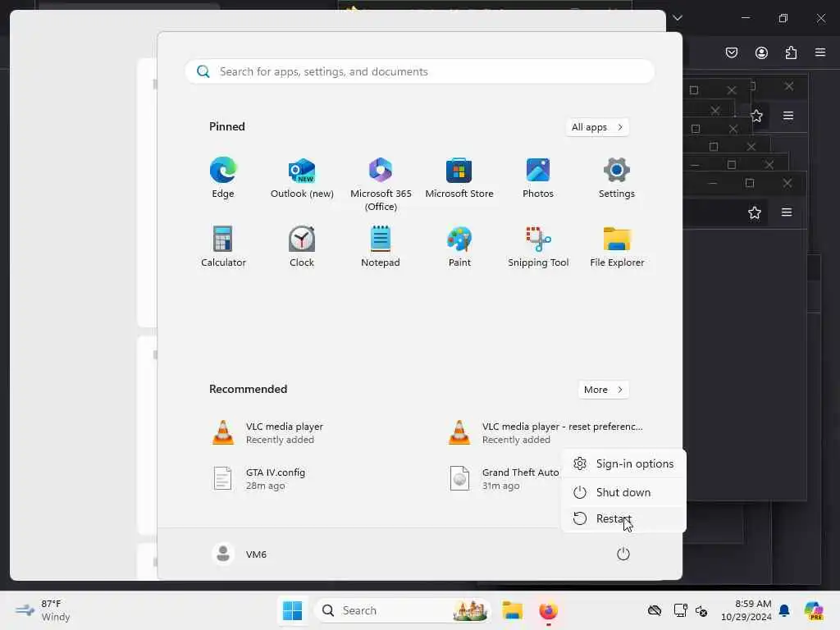This screenshot has width=840, height=630.
Task: Open the weather widget showing 87°F Windy
Action: [x=43, y=610]
